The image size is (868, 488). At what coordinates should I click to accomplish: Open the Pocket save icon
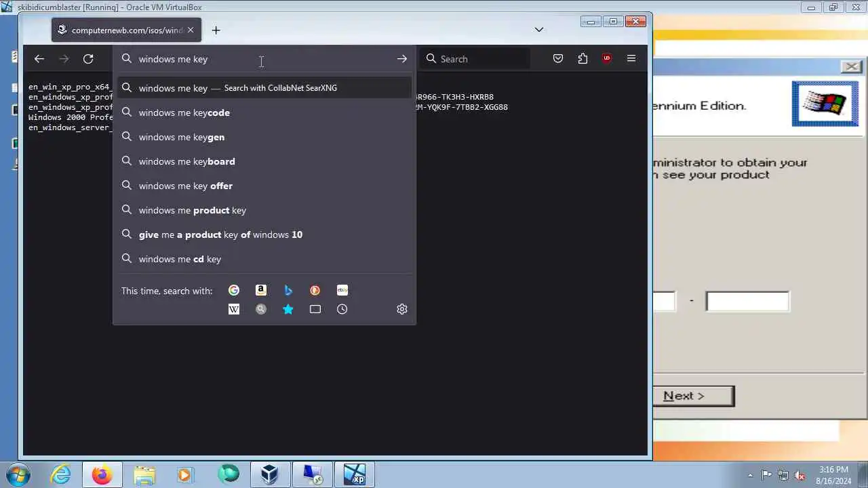pos(558,59)
